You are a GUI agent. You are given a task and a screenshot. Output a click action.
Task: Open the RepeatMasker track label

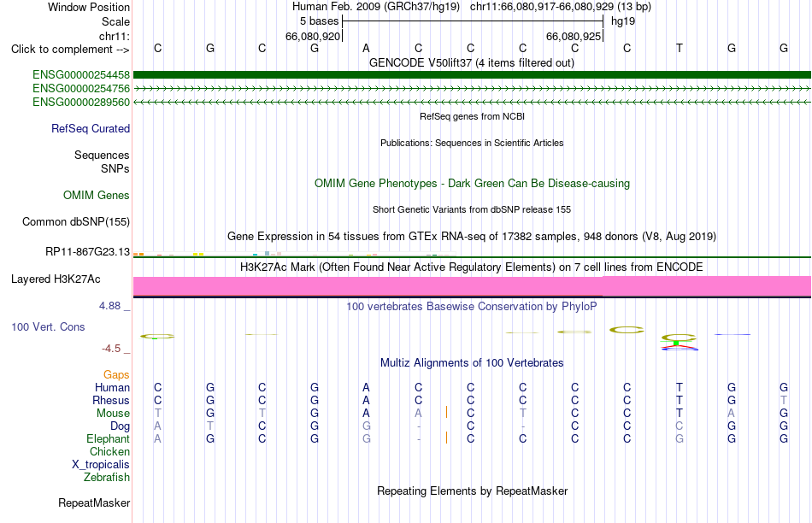[94, 502]
